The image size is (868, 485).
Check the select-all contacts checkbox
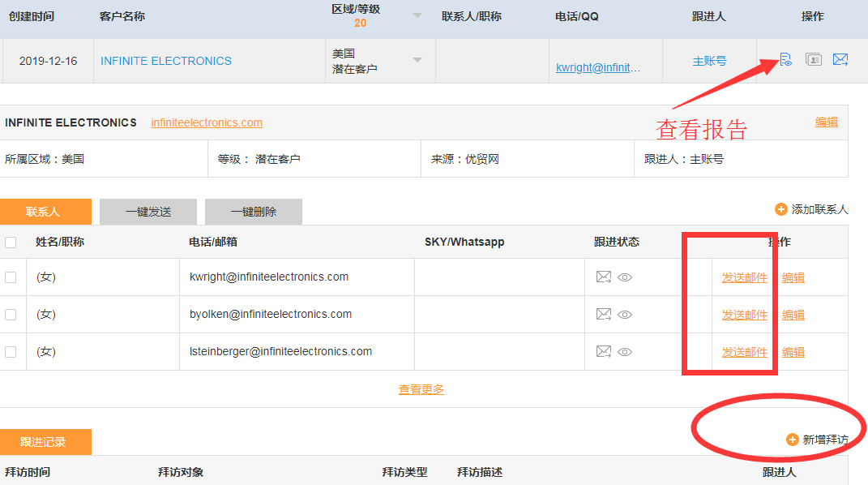click(x=11, y=242)
